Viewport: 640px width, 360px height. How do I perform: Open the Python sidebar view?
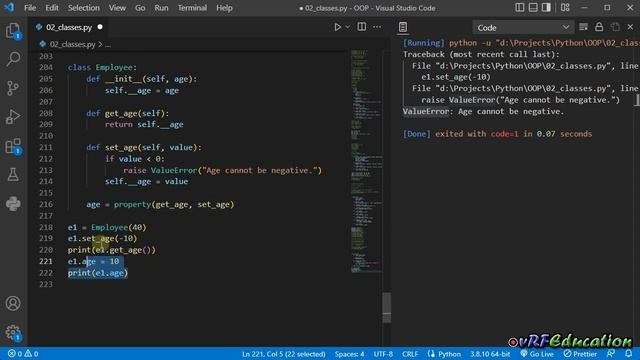[13, 203]
